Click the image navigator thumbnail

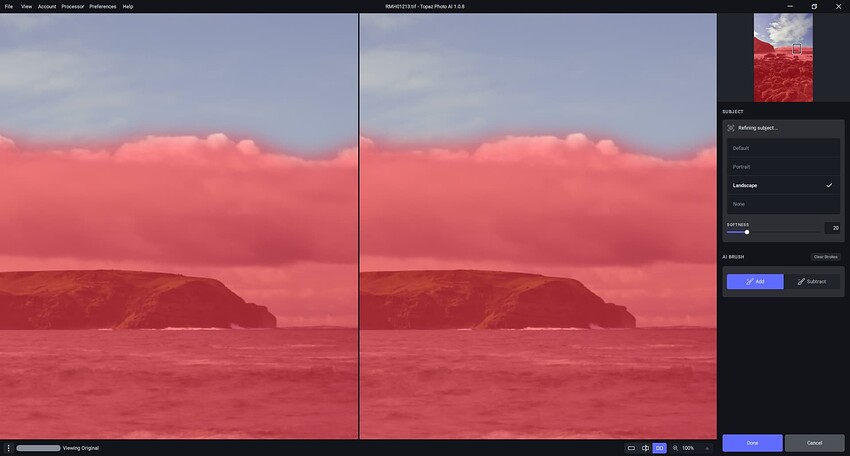(783, 56)
